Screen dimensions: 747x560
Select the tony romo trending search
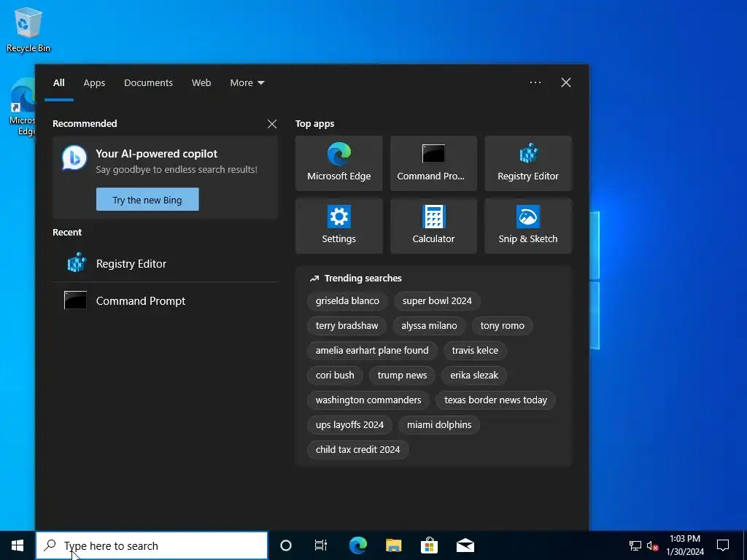pyautogui.click(x=502, y=326)
